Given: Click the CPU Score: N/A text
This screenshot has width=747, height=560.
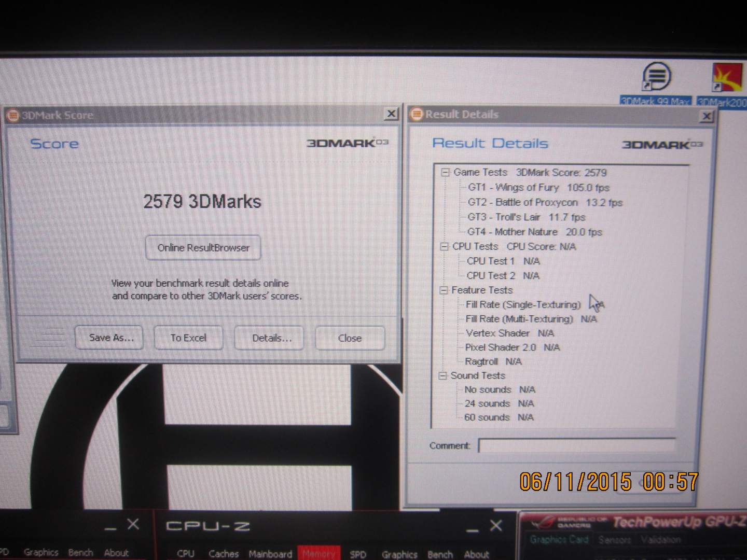Looking at the screenshot, I should pos(541,246).
